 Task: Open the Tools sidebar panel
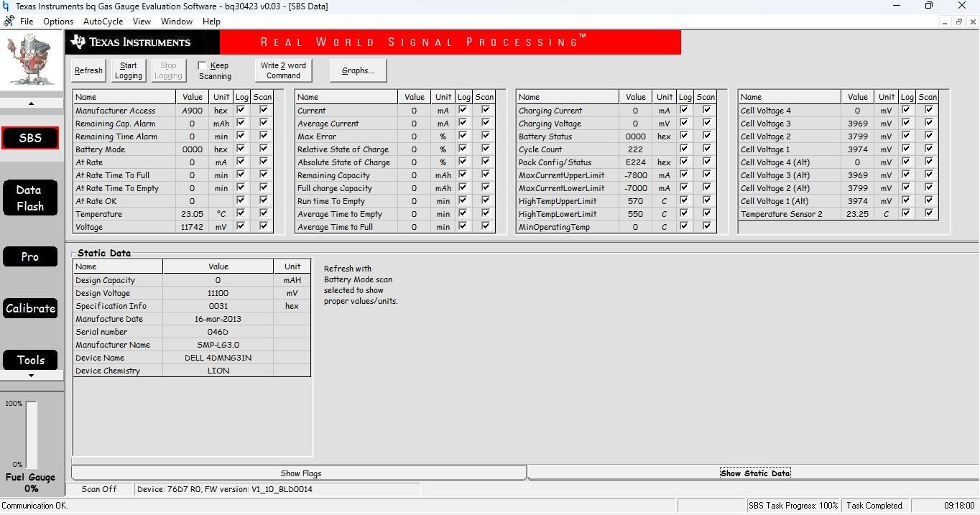click(x=30, y=360)
